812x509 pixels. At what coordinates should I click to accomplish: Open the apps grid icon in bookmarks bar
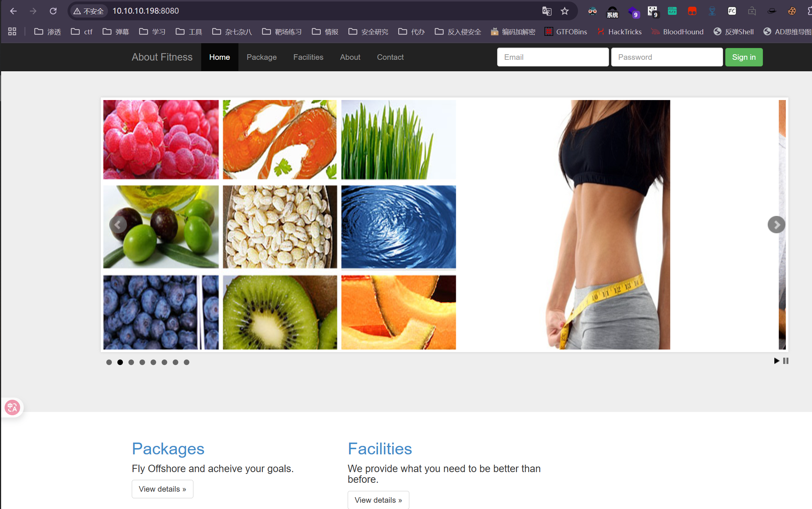(12, 32)
